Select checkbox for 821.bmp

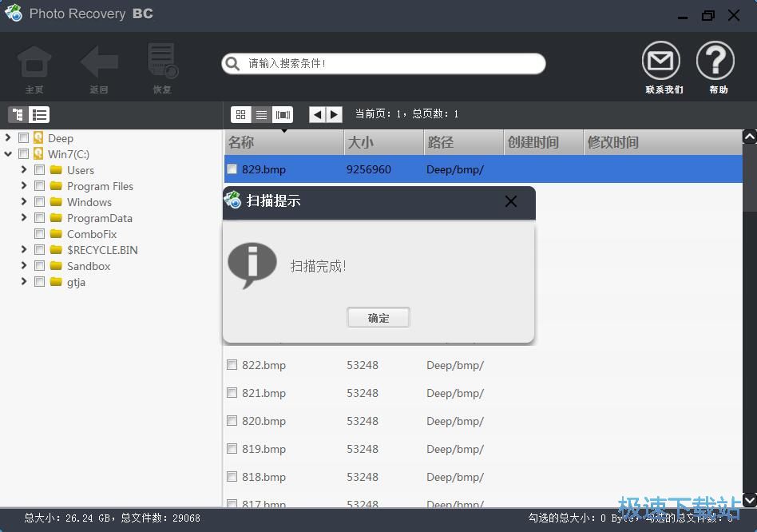[232, 392]
